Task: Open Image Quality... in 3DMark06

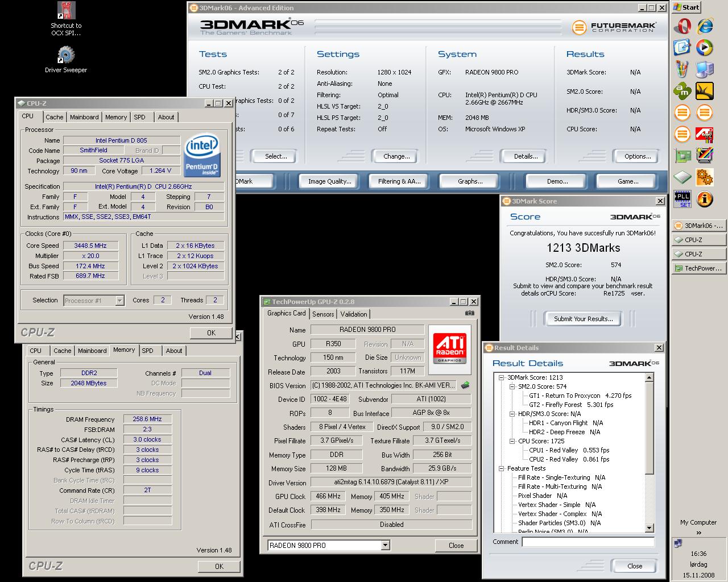Action: pos(329,181)
